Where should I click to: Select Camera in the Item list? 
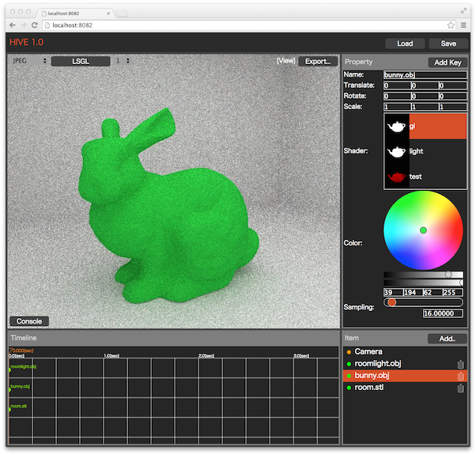tap(405, 351)
